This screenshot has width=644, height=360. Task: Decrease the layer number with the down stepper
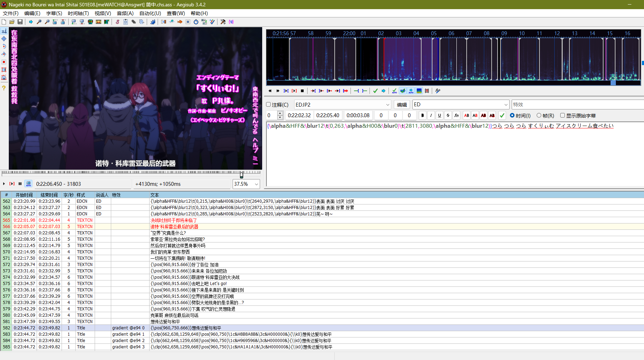[280, 118]
